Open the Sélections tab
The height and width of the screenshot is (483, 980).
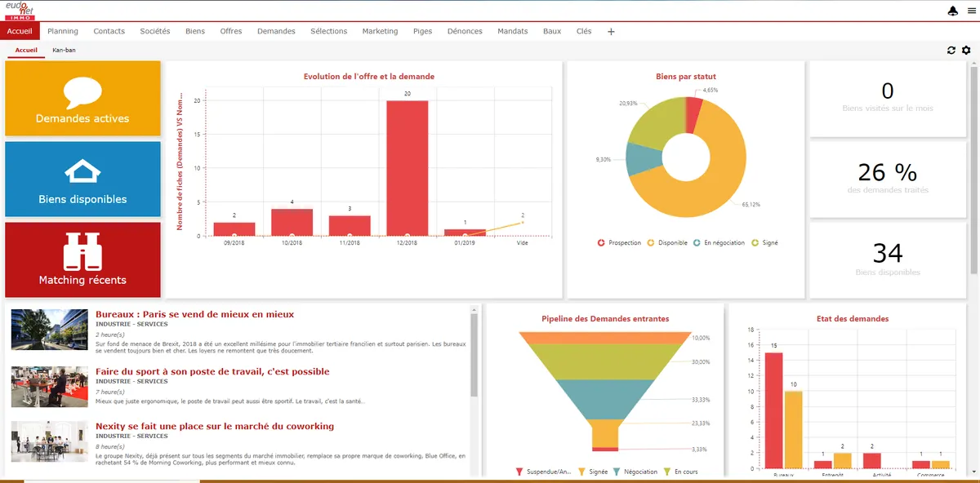[329, 31]
